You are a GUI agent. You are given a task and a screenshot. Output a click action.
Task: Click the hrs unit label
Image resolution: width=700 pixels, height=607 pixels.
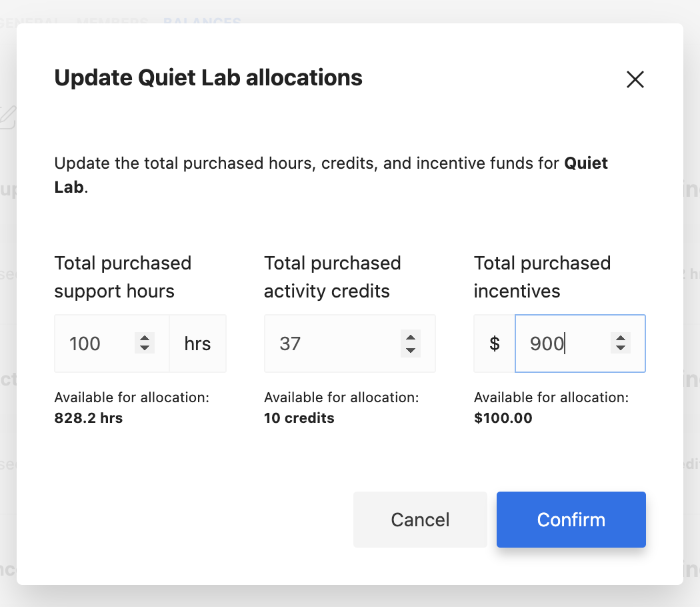click(x=198, y=344)
